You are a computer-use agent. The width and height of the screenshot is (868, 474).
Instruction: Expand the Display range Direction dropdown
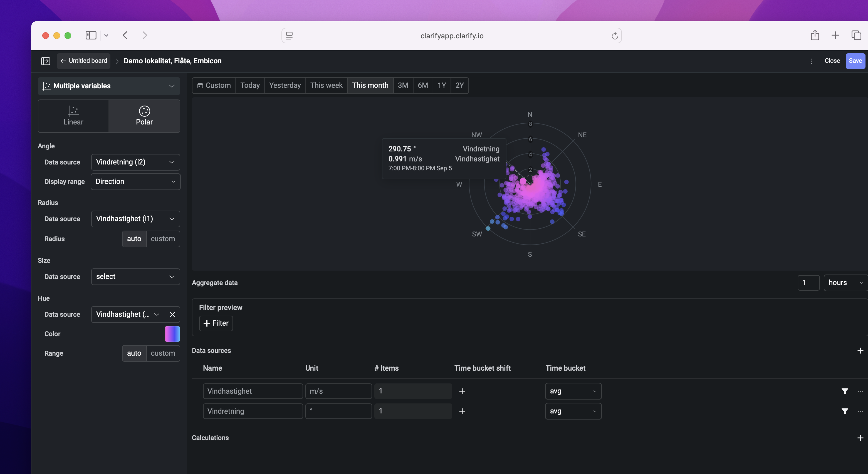(135, 181)
